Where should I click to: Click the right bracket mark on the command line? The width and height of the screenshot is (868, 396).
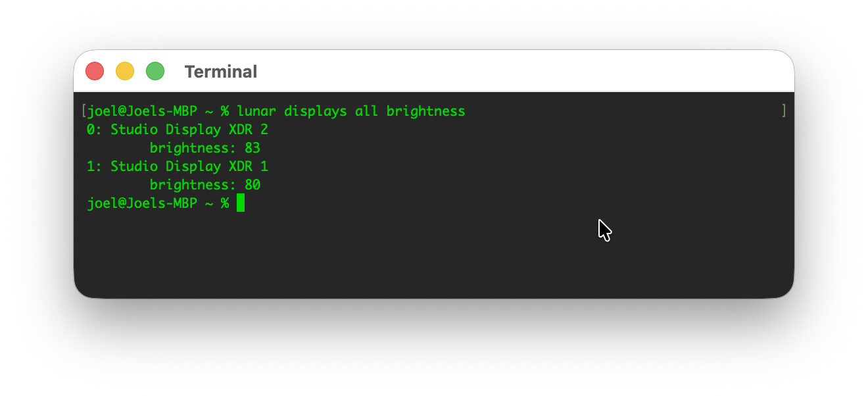(x=784, y=111)
